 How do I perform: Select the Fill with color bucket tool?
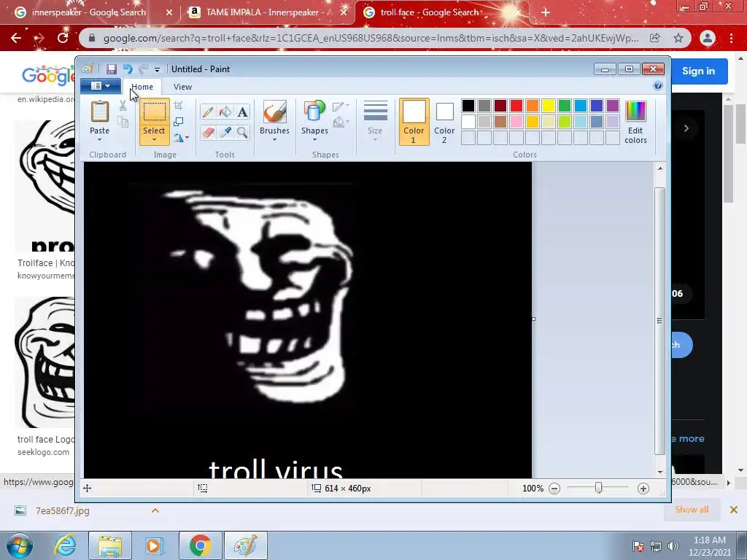coord(225,112)
